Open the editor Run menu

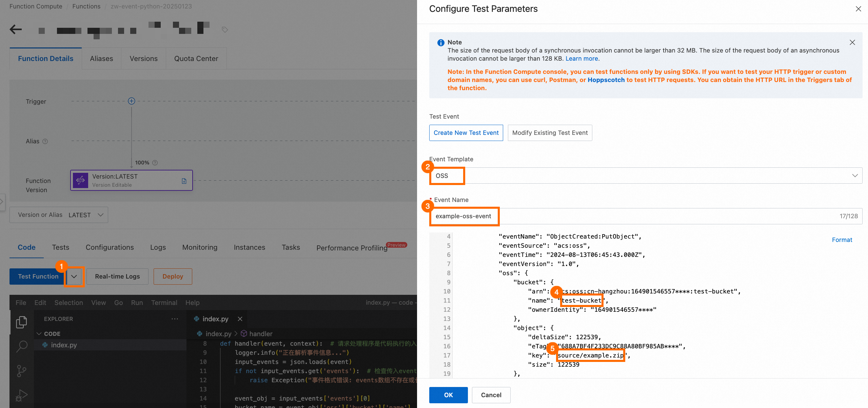tap(137, 303)
